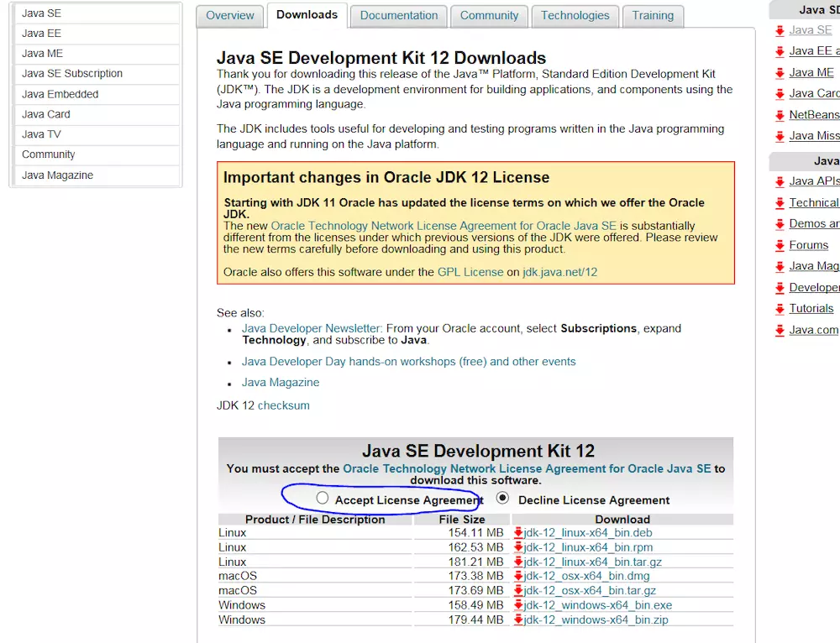Click download arrow icon beside jdk-12_windows-x64_bin.zip
The width and height of the screenshot is (840, 643).
click(518, 619)
